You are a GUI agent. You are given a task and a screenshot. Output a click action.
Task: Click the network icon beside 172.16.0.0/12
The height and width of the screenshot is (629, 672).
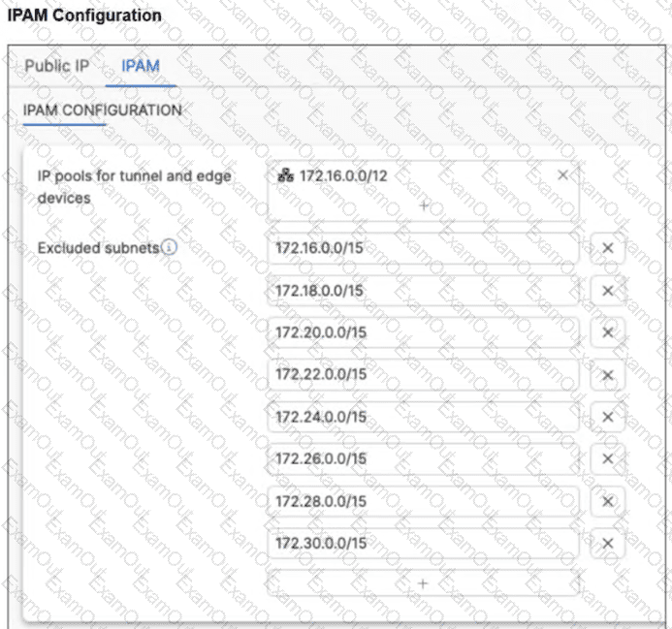286,175
